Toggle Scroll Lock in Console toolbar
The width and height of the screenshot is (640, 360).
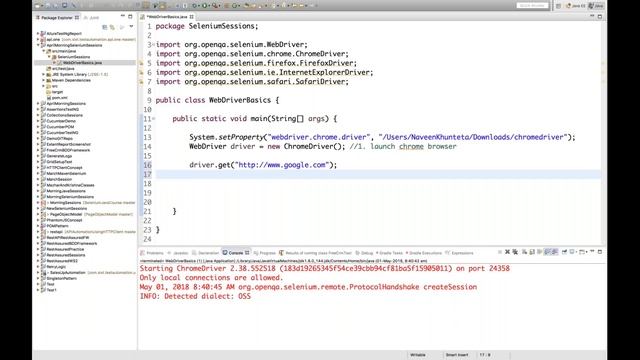532,252
